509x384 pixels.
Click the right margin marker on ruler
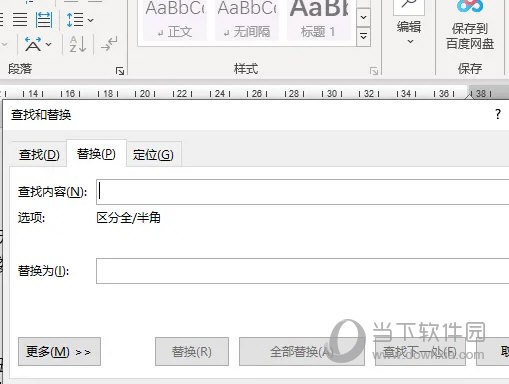coord(469,96)
